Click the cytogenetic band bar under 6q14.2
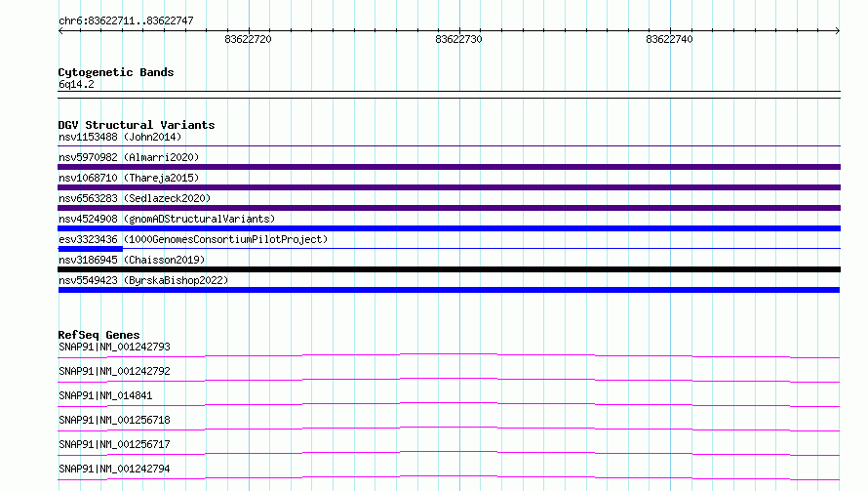Viewport: 868px width, 491px height. [449, 95]
